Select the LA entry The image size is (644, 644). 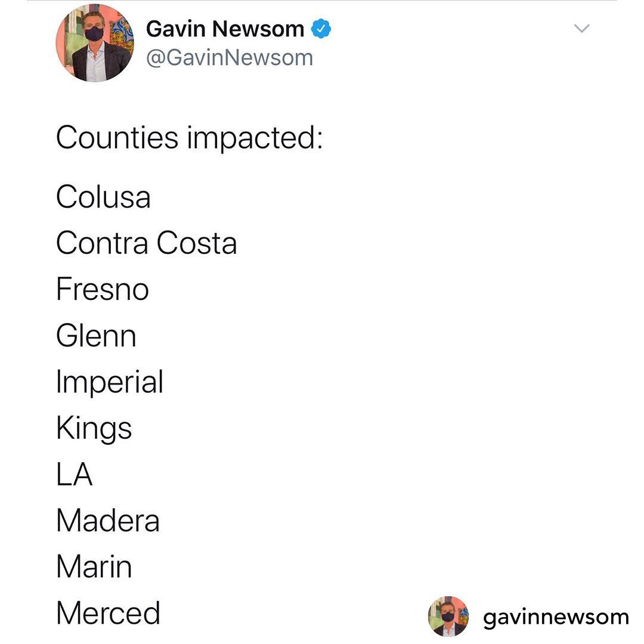click(75, 475)
